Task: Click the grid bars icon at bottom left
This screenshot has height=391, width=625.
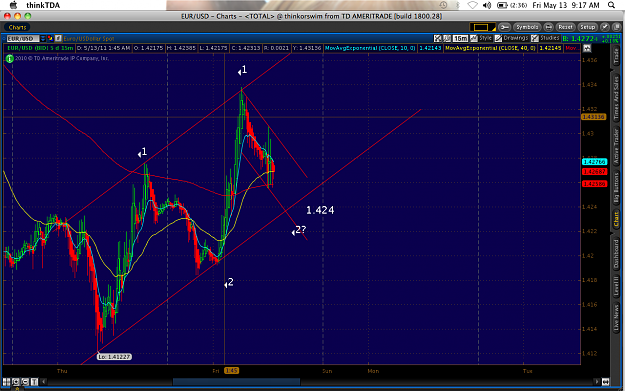Action: 6,382
